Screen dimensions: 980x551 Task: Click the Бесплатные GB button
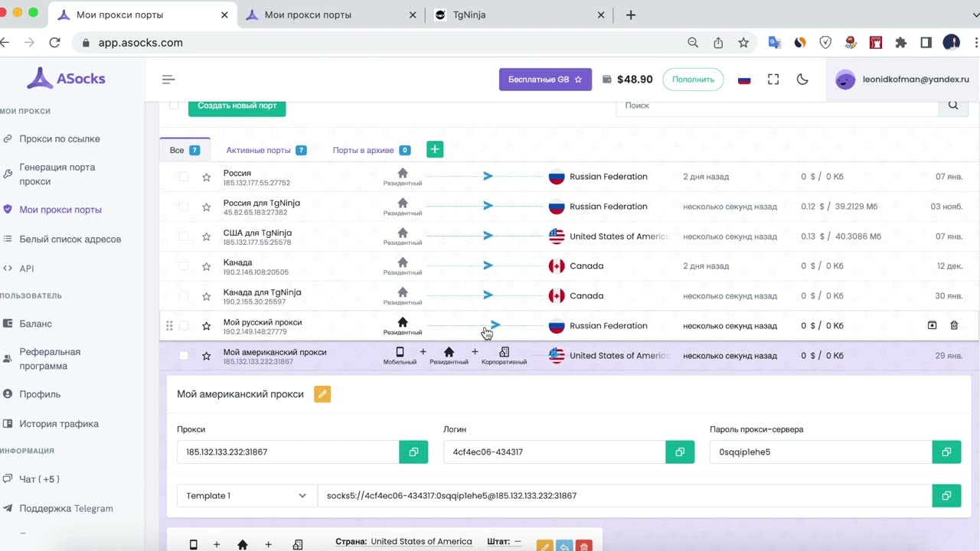(x=545, y=80)
